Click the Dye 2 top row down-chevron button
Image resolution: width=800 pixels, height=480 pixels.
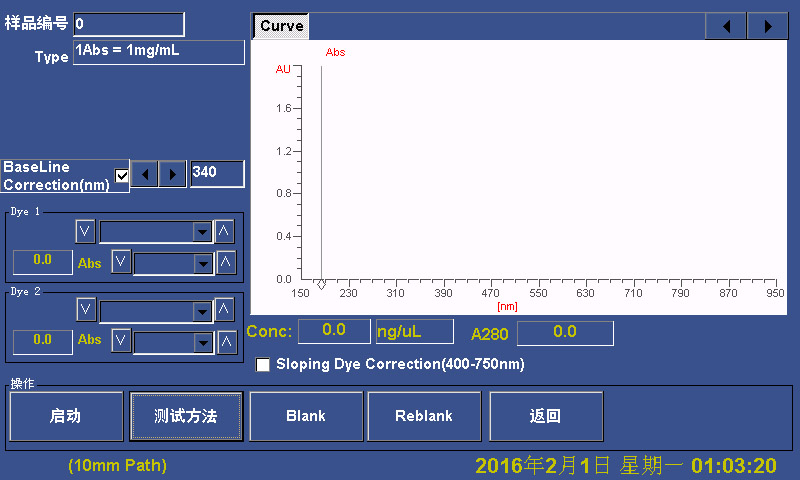(x=85, y=310)
